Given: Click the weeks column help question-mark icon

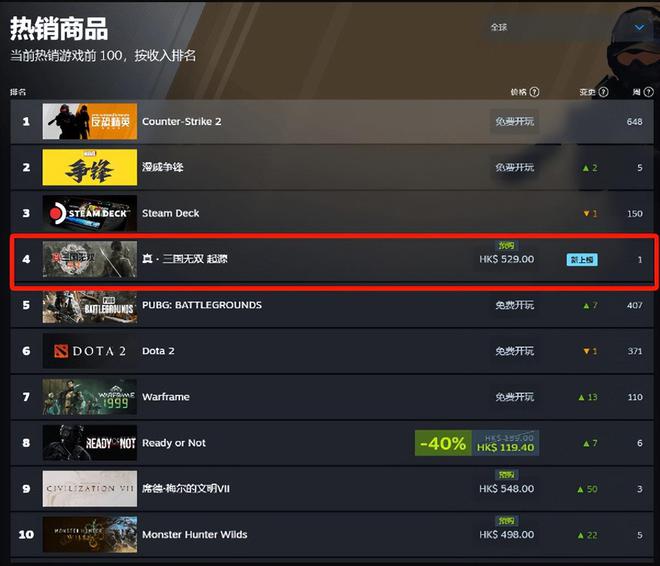Looking at the screenshot, I should point(649,92).
